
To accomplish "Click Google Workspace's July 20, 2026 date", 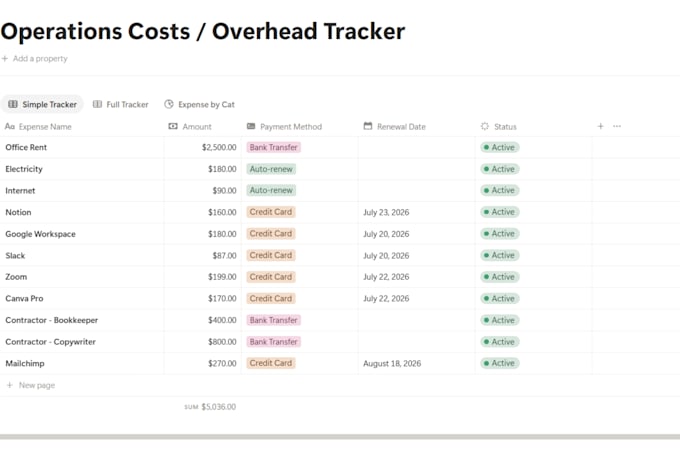I will [x=386, y=234].
